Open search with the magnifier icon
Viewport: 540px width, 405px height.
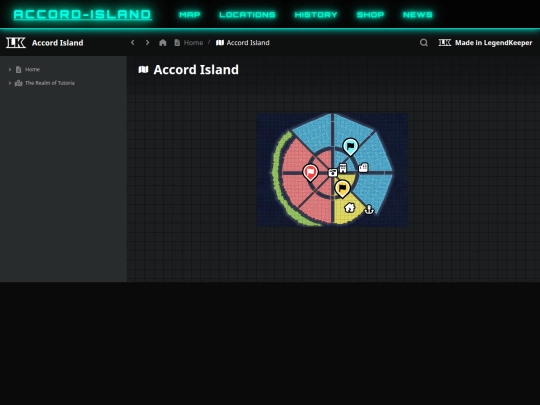[x=424, y=43]
